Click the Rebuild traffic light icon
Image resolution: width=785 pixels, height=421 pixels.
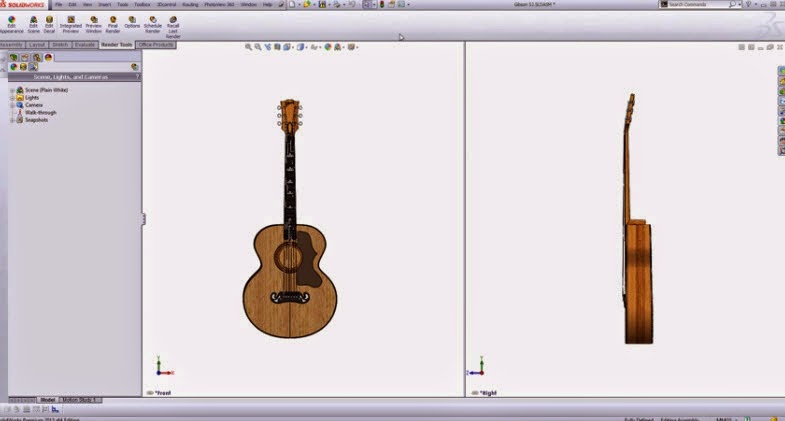382,5
